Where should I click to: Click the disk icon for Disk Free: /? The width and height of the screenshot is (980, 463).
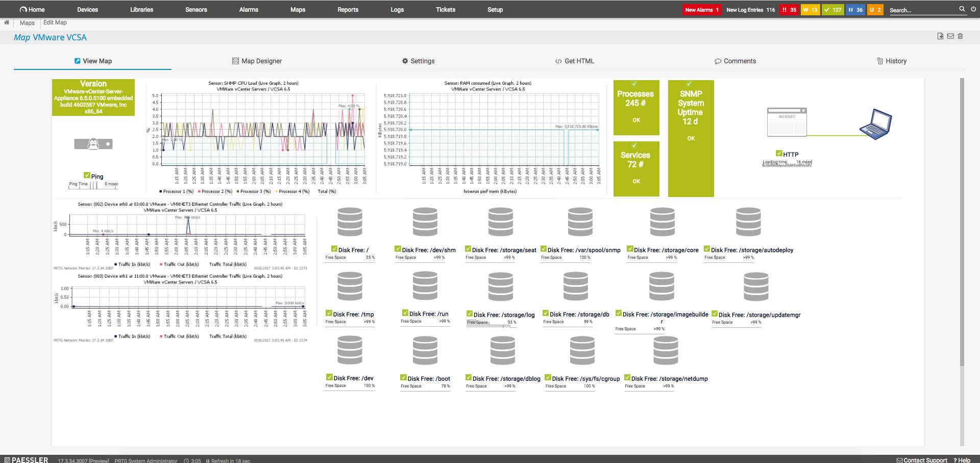350,222
